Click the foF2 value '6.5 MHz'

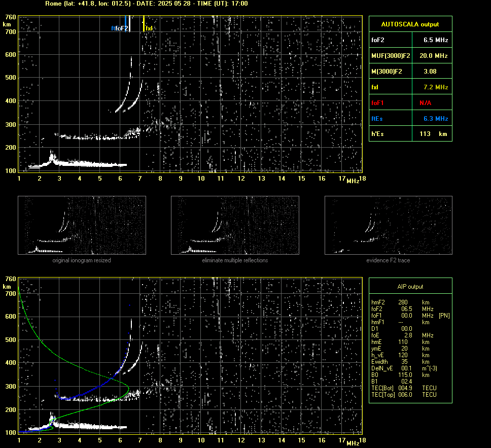[x=436, y=40]
